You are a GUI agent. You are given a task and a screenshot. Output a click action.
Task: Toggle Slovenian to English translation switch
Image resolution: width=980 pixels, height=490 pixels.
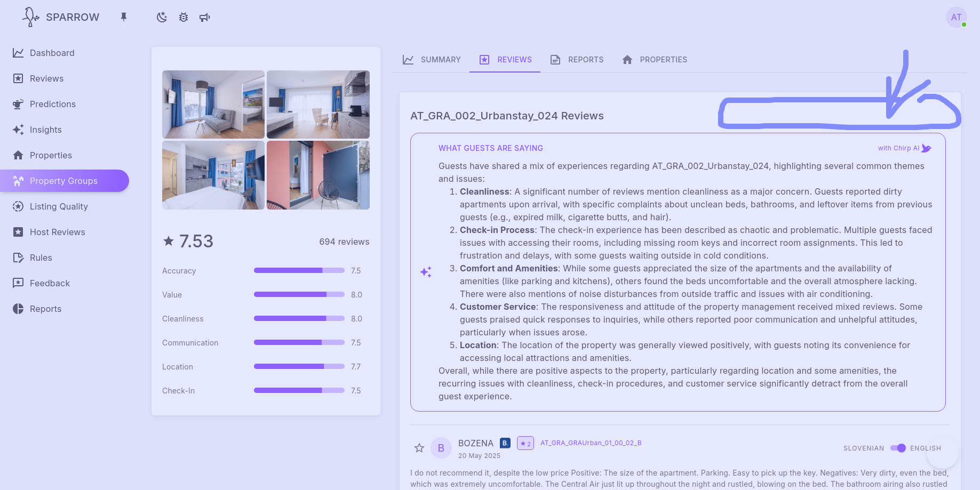(898, 448)
